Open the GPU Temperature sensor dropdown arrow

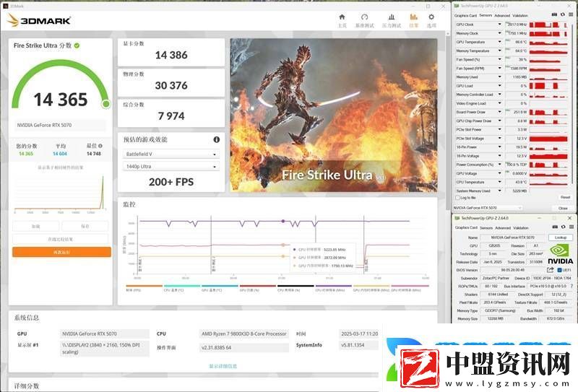(x=500, y=42)
